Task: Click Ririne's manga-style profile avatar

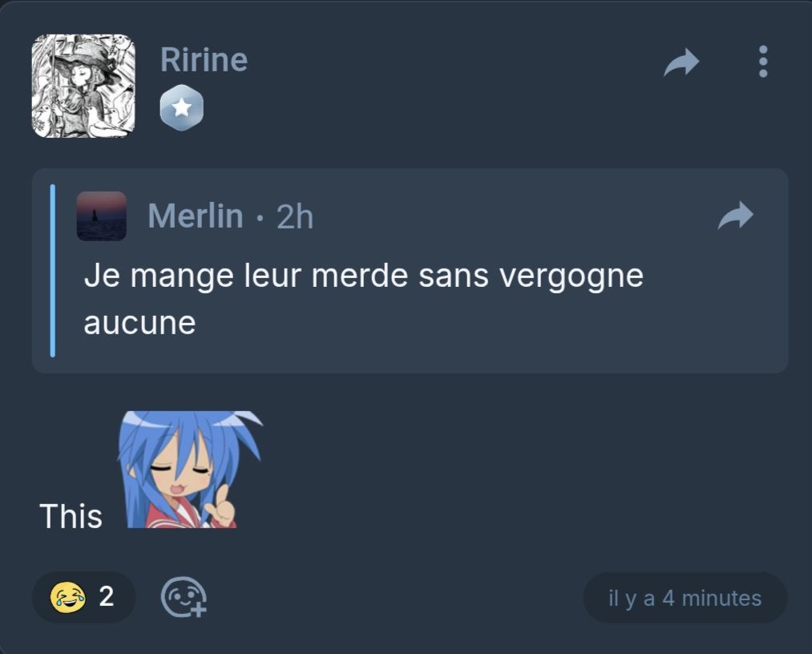Action: click(83, 86)
